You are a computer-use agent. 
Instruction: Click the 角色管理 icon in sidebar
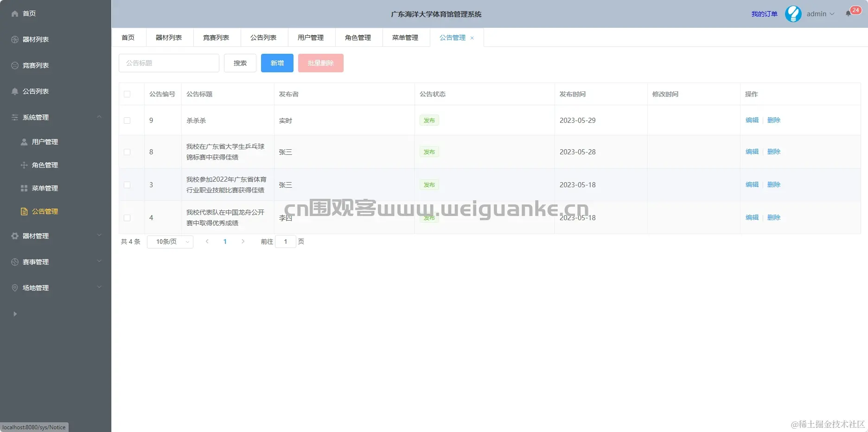click(x=24, y=165)
